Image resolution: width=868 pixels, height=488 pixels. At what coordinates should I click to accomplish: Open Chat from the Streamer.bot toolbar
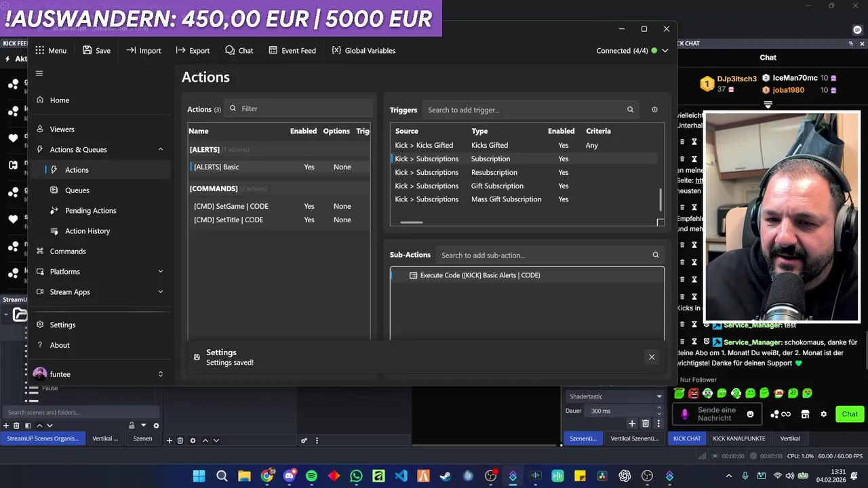tap(239, 50)
